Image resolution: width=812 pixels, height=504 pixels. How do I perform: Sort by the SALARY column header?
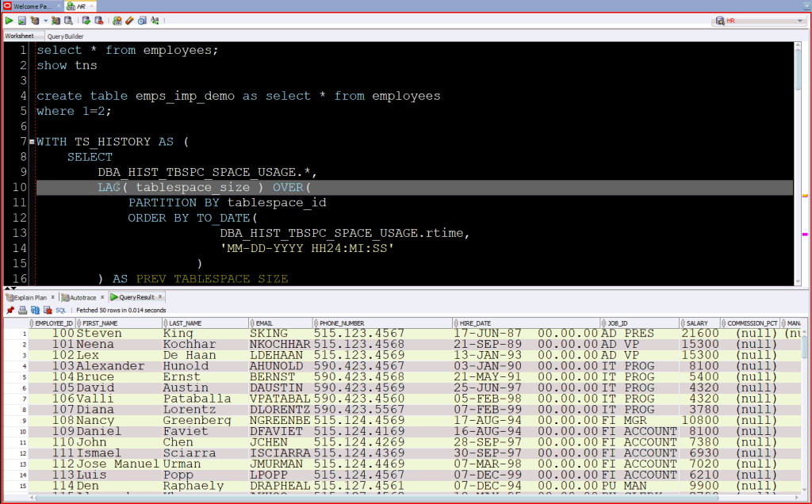click(698, 323)
